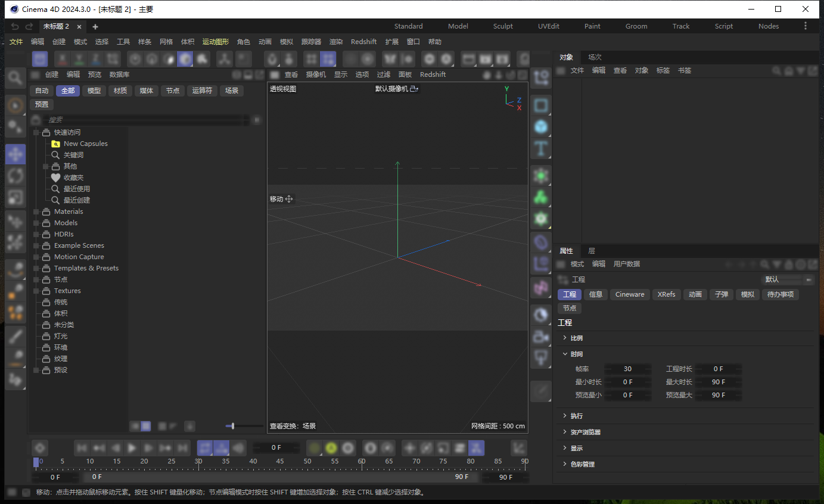Select the Move tool in left toolbar

15,154
